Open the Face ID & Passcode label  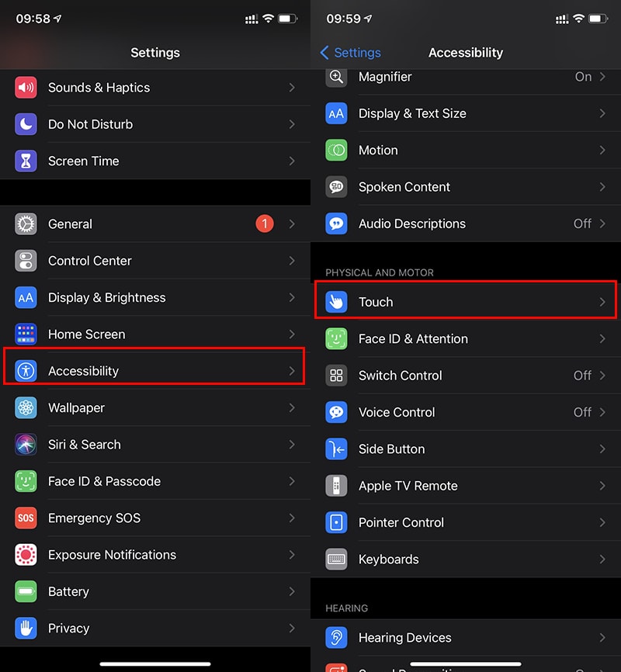[x=104, y=481]
